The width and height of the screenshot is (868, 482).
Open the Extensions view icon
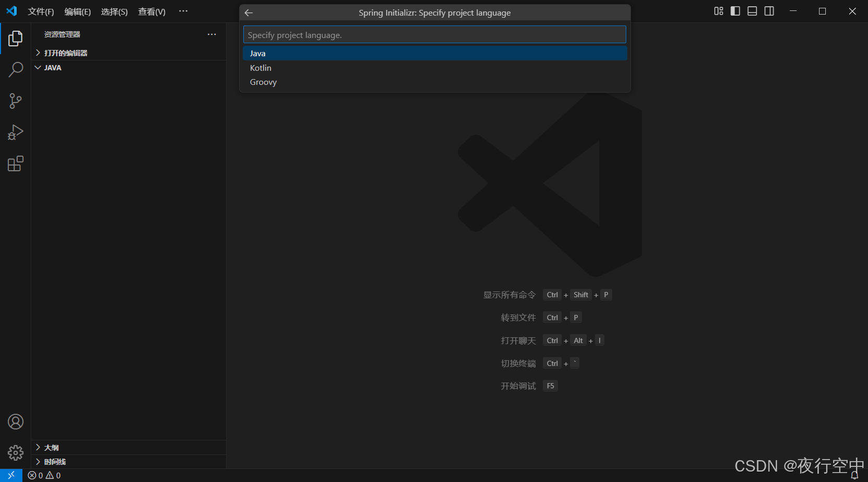(16, 164)
